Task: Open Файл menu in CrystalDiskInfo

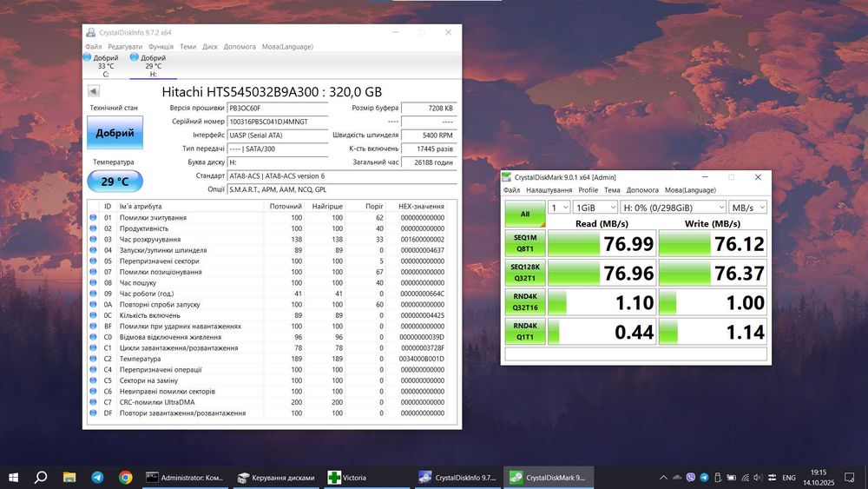Action: (x=94, y=47)
